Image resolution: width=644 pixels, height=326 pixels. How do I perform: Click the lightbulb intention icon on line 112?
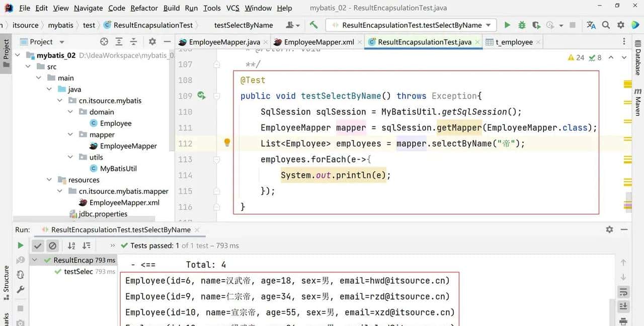point(227,143)
